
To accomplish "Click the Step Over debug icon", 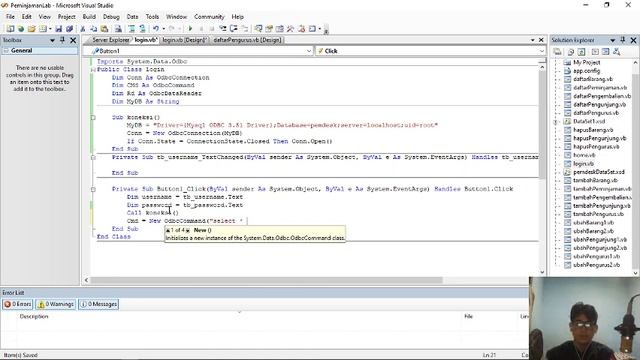I will [233, 29].
